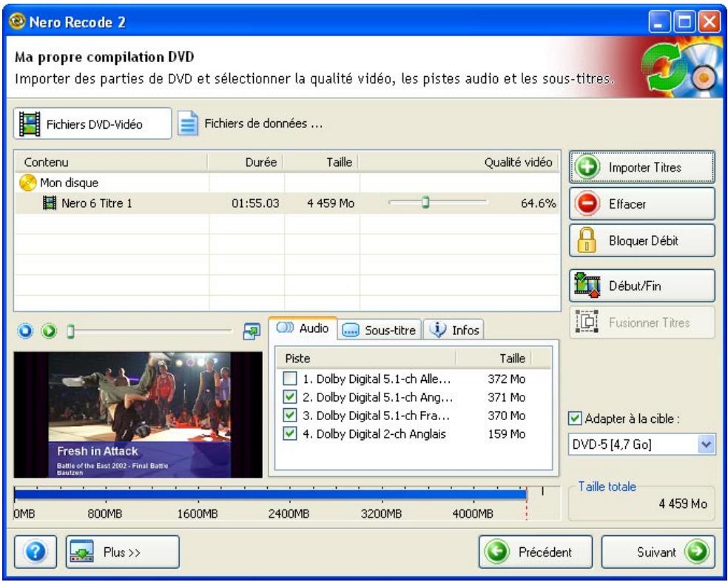Uncheck the Dolby Digital 5.1-ch Ang… track
728x582 pixels.
pos(290,397)
